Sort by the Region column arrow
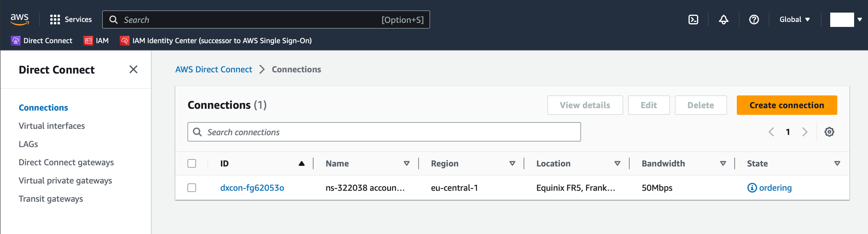This screenshot has height=234, width=868. pos(512,164)
